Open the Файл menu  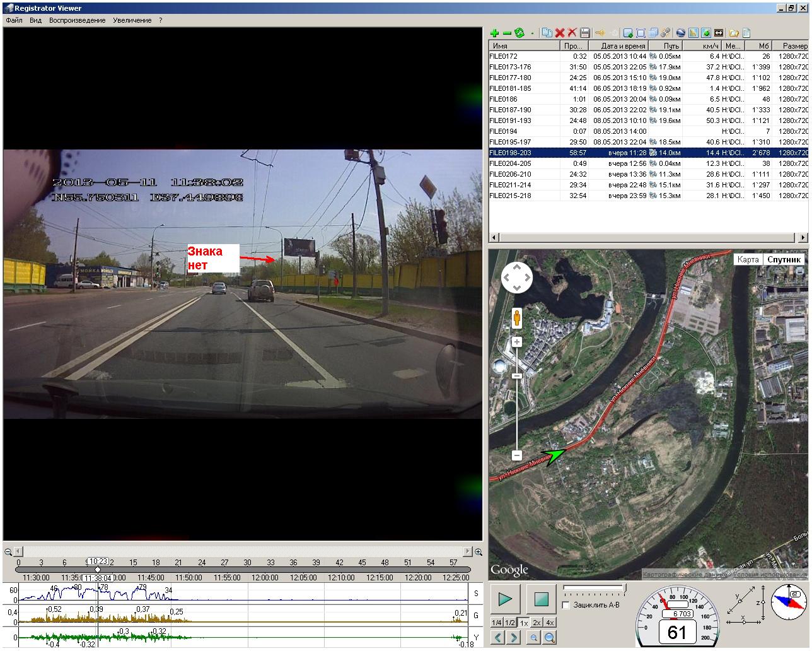pos(14,20)
